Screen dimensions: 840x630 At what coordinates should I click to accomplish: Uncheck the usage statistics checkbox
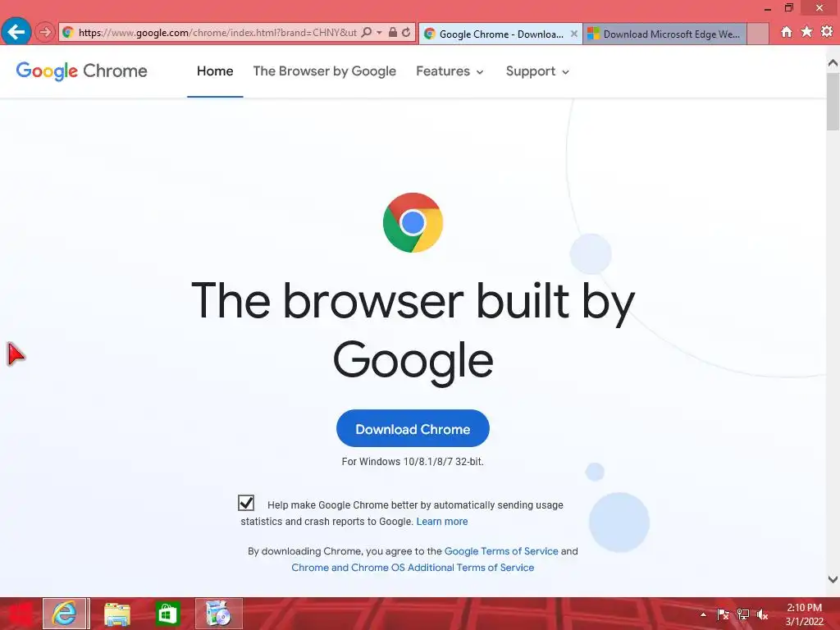coord(246,503)
